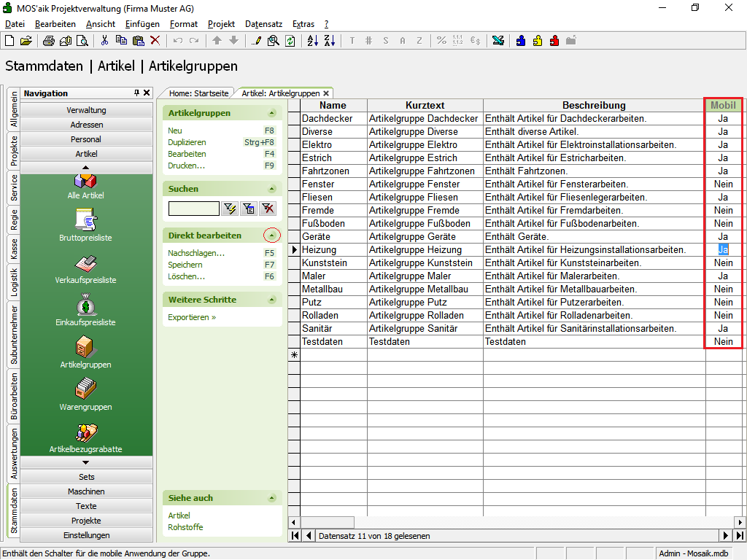
Task: Collapse the Direkt bearbeiten section
Action: (x=272, y=236)
